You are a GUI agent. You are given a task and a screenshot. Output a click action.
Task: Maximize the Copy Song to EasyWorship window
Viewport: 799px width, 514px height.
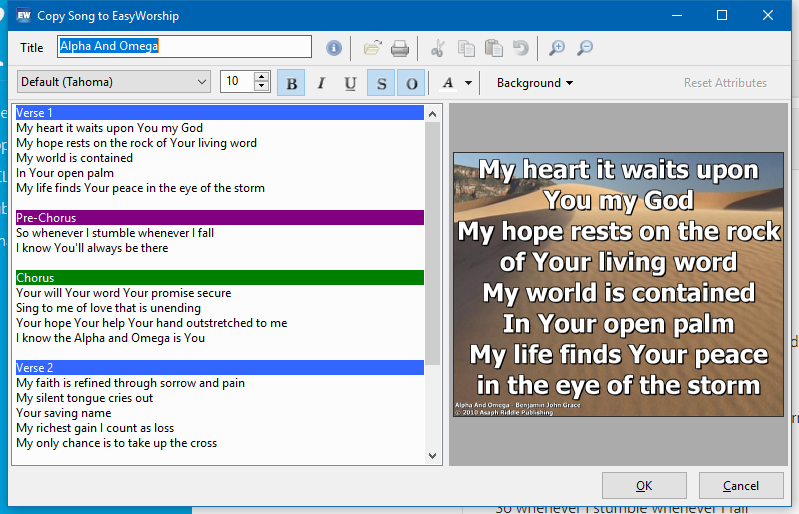tap(722, 15)
